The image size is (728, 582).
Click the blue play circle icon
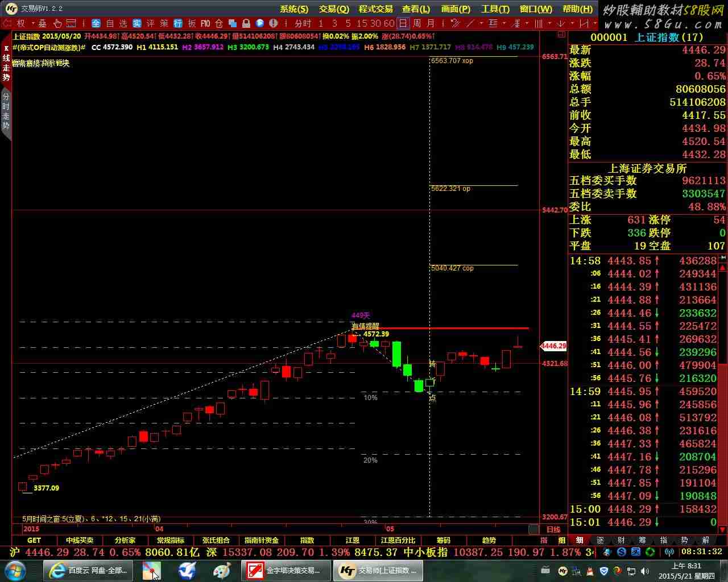260,23
